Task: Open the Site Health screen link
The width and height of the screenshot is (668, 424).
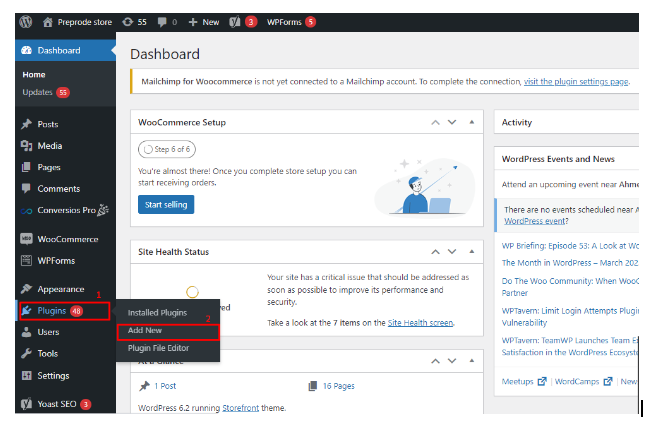Action: 420,323
